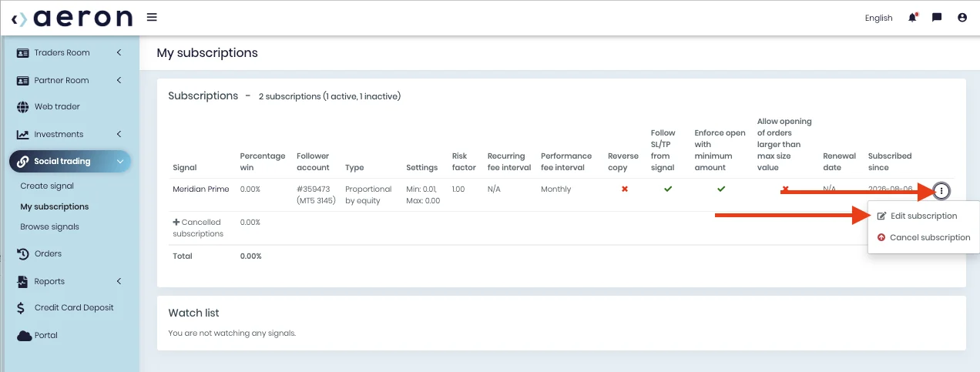
Task: Click the Aeron logo
Action: [x=72, y=18]
